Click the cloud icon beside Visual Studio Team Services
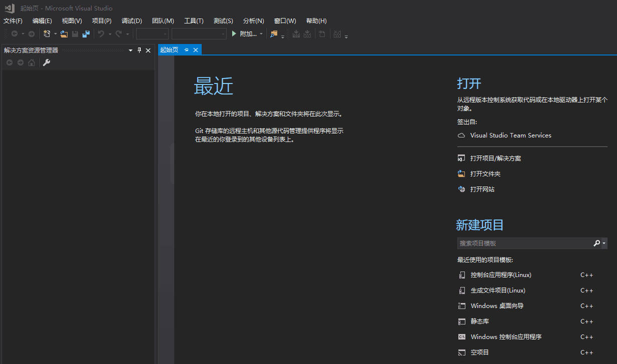Image resolution: width=617 pixels, height=364 pixels. pos(461,135)
